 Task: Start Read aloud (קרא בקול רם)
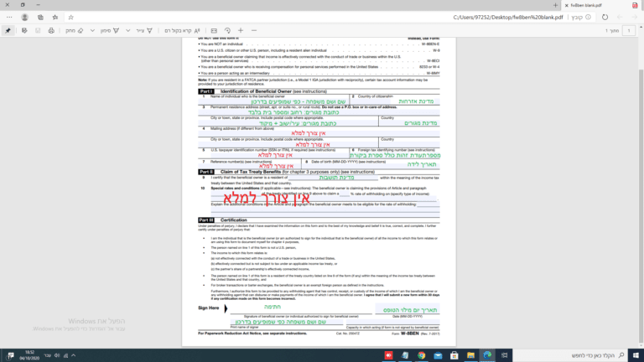coord(182,31)
